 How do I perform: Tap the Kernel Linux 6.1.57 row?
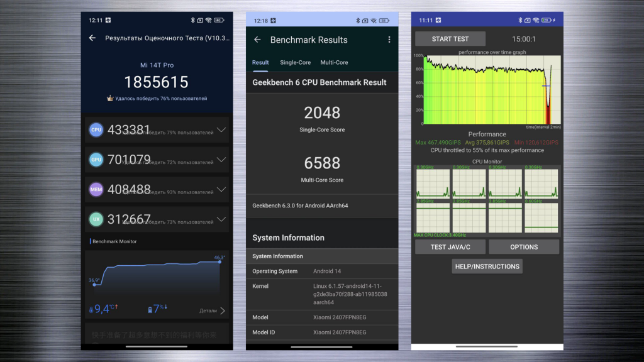(x=322, y=294)
